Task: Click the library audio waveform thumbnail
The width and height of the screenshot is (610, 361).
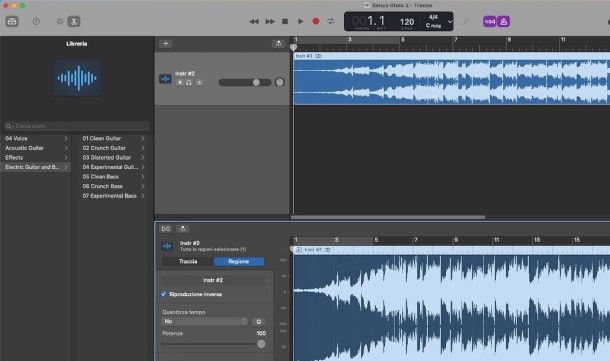Action: [x=77, y=78]
